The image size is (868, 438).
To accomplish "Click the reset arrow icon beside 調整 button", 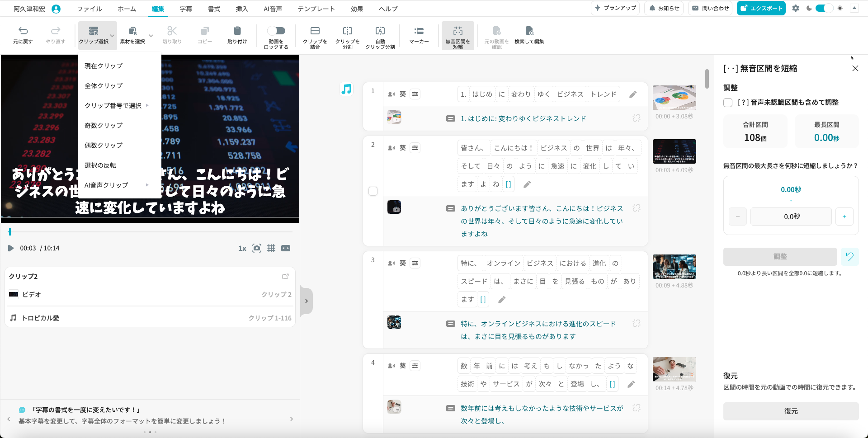I will pyautogui.click(x=850, y=256).
